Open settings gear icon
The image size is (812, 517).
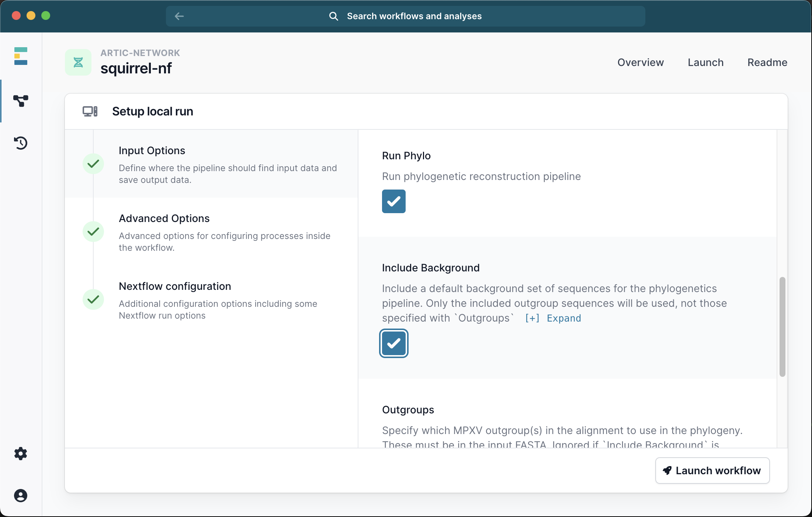click(x=21, y=454)
